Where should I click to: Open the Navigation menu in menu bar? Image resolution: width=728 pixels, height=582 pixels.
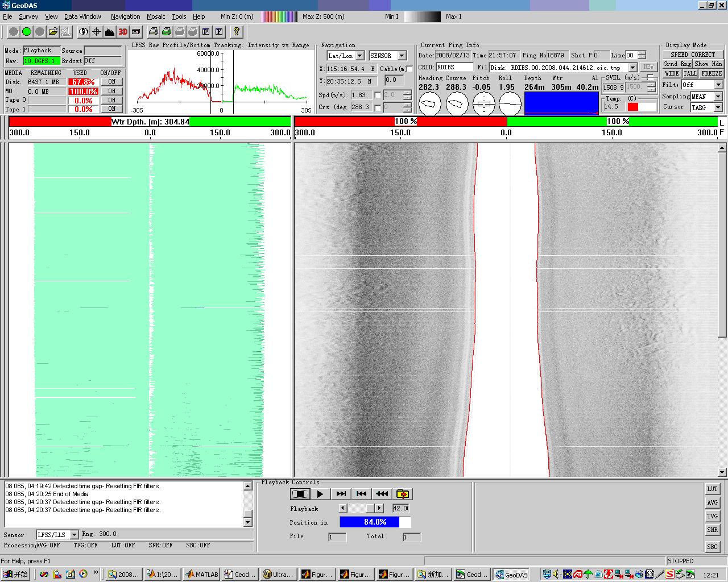tap(125, 16)
